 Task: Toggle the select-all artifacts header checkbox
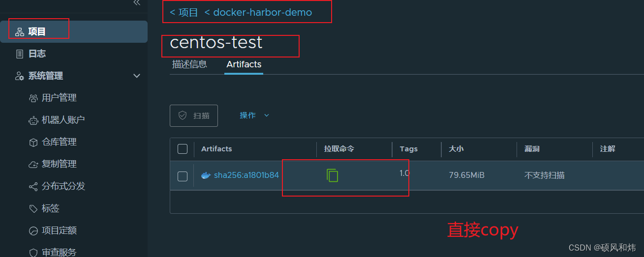click(x=183, y=149)
